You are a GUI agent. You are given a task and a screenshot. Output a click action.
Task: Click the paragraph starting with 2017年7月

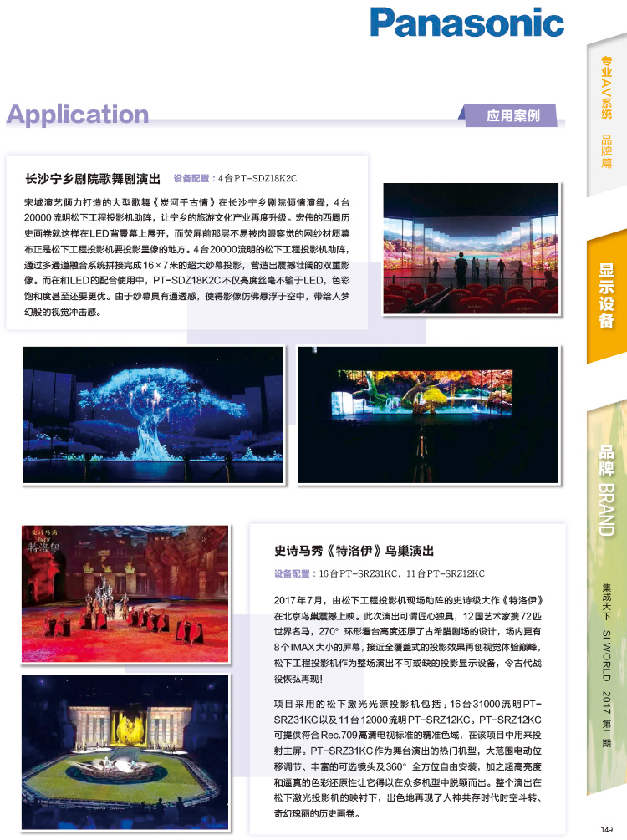(x=408, y=639)
